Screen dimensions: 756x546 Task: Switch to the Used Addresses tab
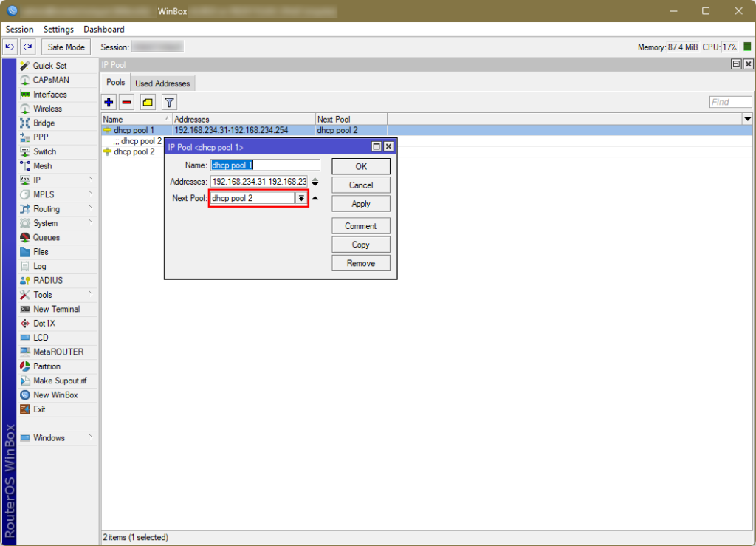click(x=162, y=83)
